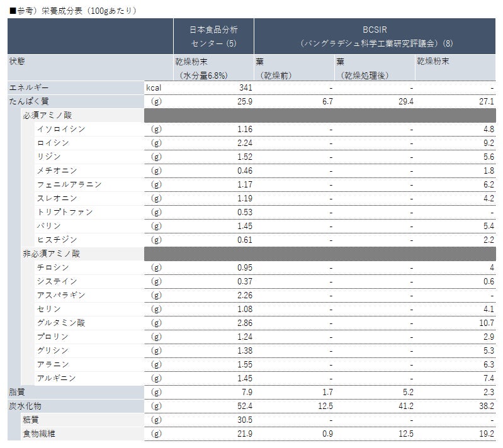Image resolution: width=503 pixels, height=448 pixels.
Task: Click the 'プロリン' row label
Action: pyautogui.click(x=53, y=337)
